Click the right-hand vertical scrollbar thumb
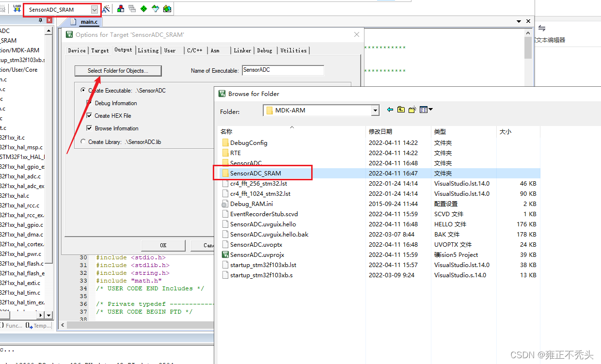601x364 pixels. click(528, 47)
